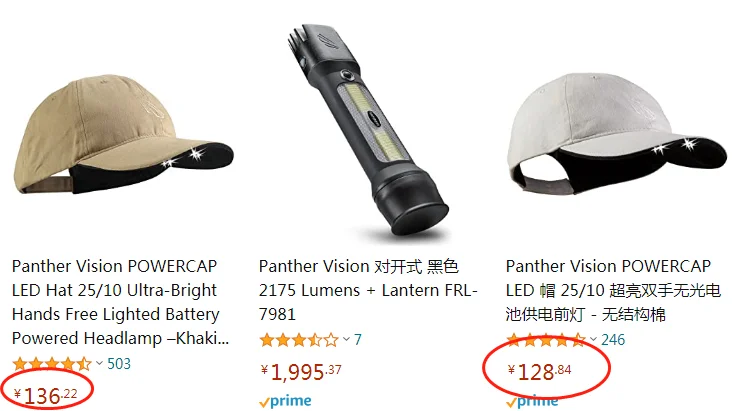Open the POWERCAP LED 帽 25/10 title link
The width and height of the screenshot is (751, 411).
pos(613,290)
